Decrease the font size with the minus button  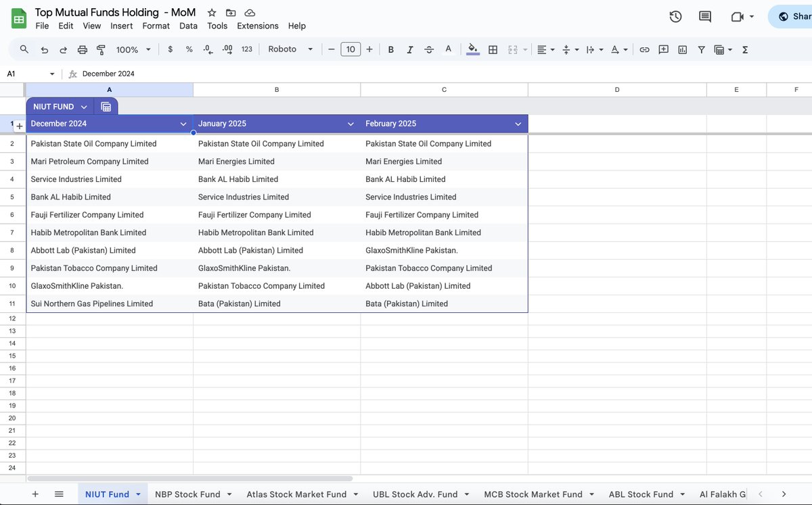pos(332,49)
